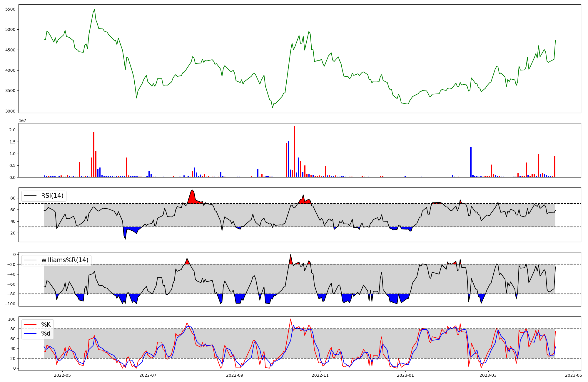
Task: Click the RSI(14) legend label
Action: click(52, 196)
